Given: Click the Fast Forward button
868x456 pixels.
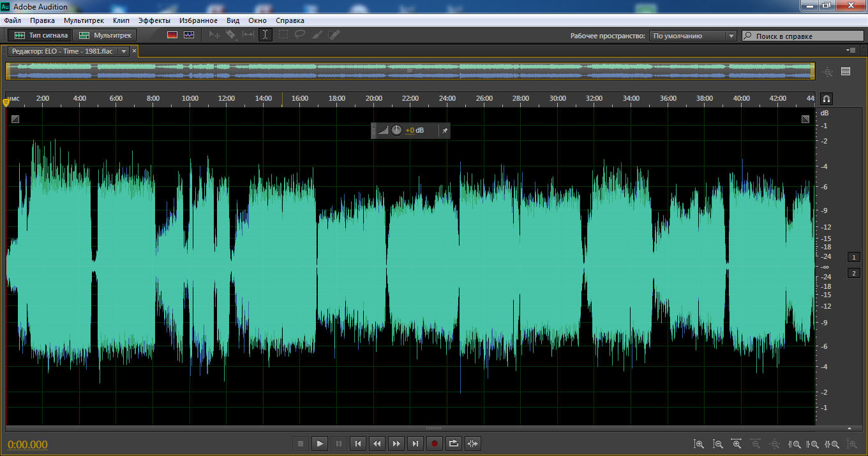Looking at the screenshot, I should [396, 443].
